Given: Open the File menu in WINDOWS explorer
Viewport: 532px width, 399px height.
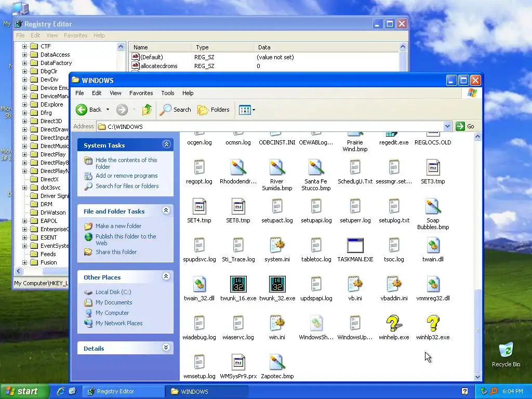Looking at the screenshot, I should pyautogui.click(x=79, y=93).
